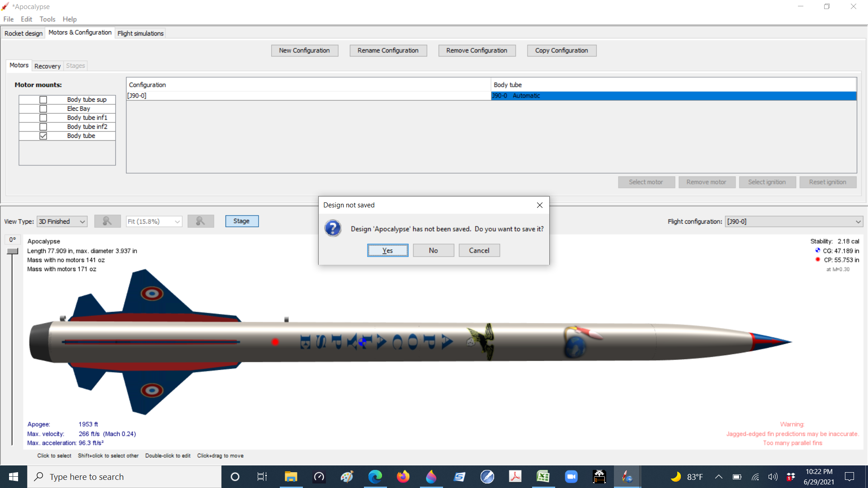Check the Body tube sup motor mount

pos(43,99)
